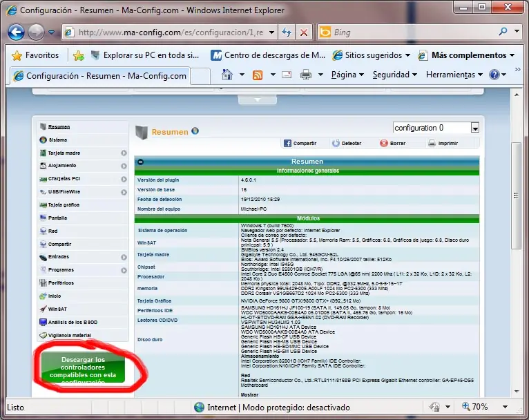Open the zoom level 70% dropdown
This screenshot has width=529, height=420.
(505, 407)
